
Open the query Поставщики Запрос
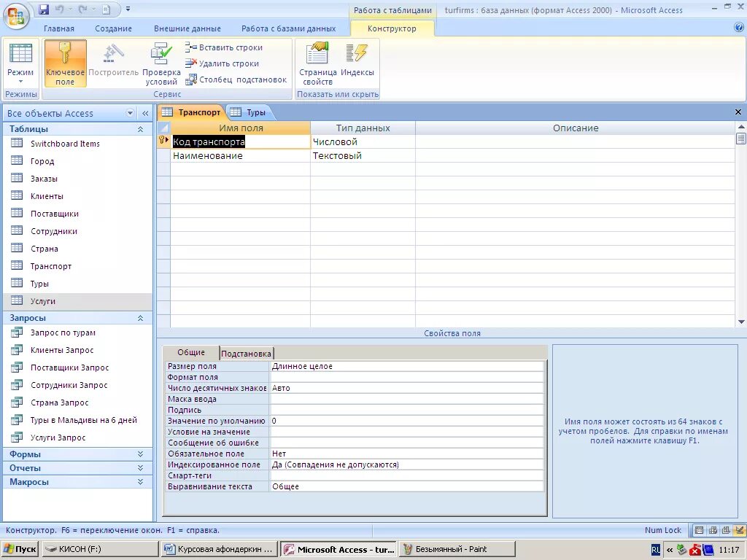click(69, 367)
